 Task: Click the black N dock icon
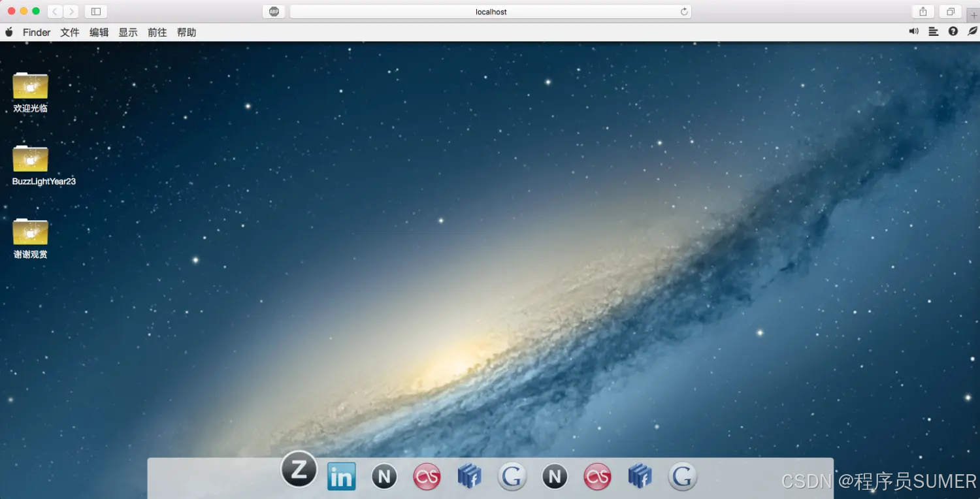click(x=384, y=476)
